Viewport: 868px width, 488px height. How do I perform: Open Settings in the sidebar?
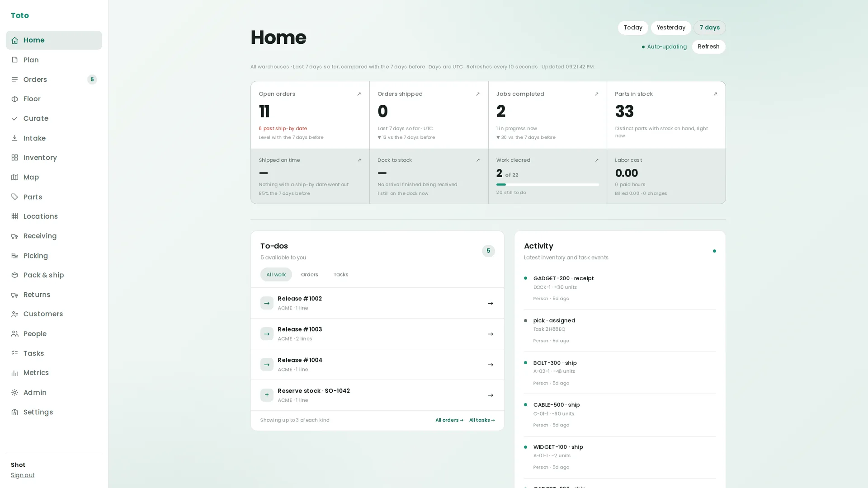pyautogui.click(x=54, y=412)
